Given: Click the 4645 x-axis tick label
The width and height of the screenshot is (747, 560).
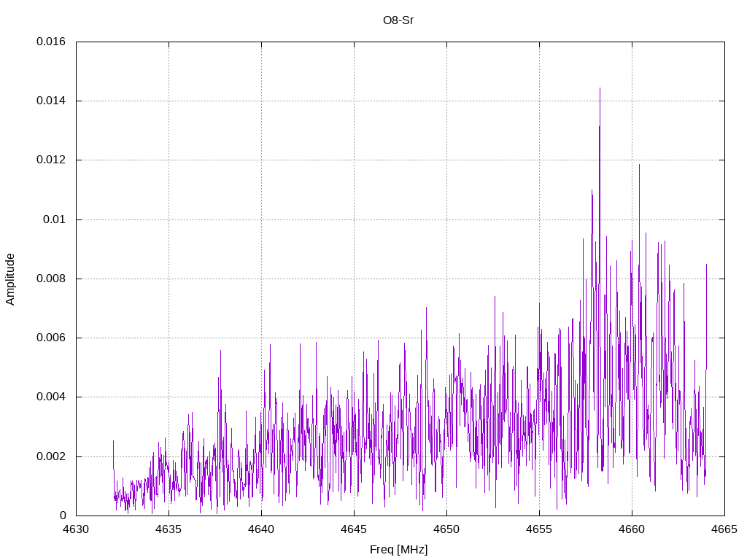Looking at the screenshot, I should pyautogui.click(x=354, y=529).
